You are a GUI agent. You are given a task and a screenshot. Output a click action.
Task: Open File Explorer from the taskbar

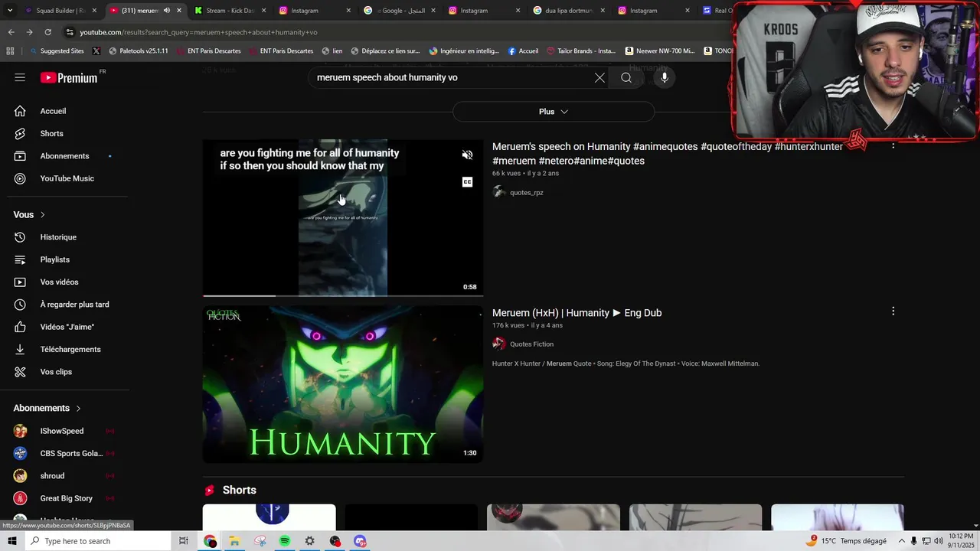[x=234, y=541]
